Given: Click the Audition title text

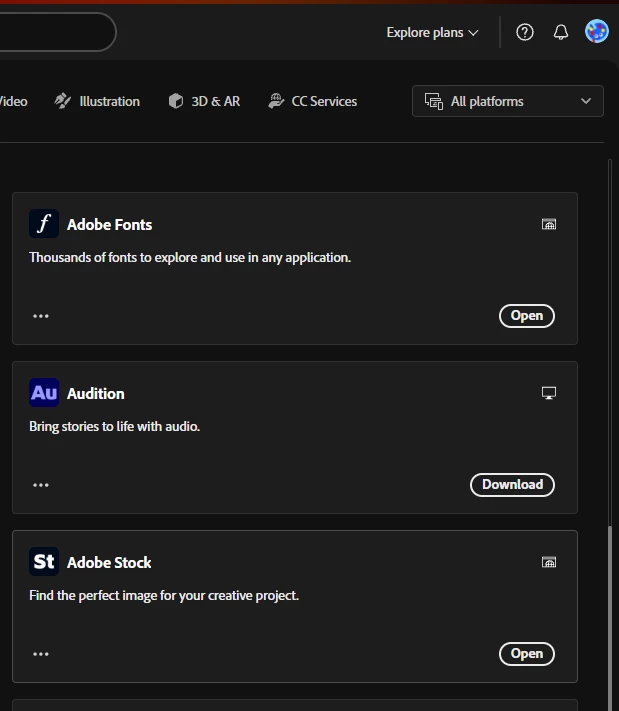Looking at the screenshot, I should click(x=96, y=394).
